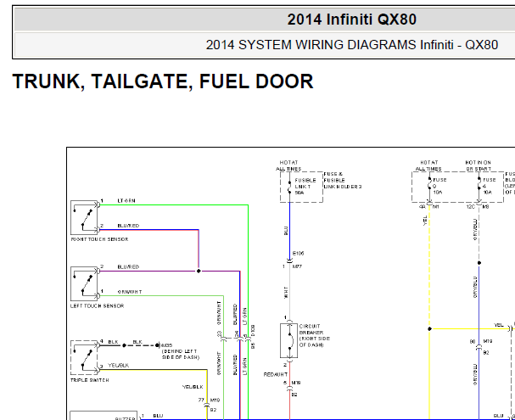
Task: Click the YEL/BLK label above connector 77
Action: (x=193, y=387)
